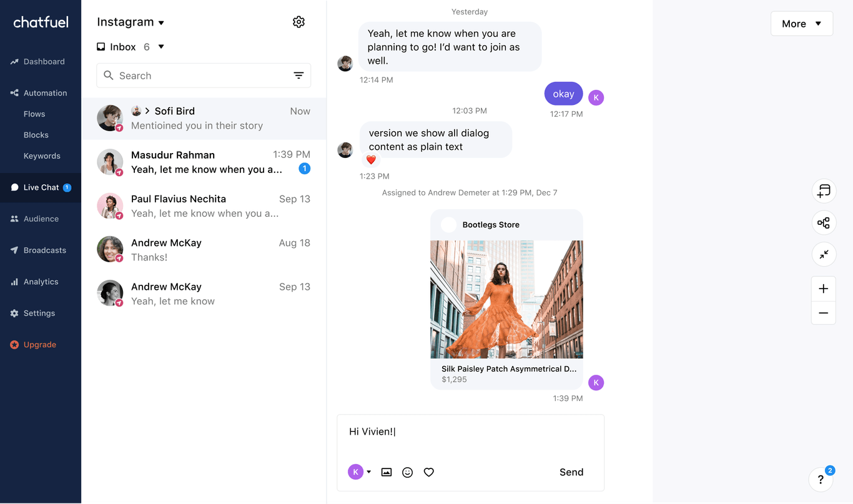Open the flow builder node icon on the right

[823, 222]
